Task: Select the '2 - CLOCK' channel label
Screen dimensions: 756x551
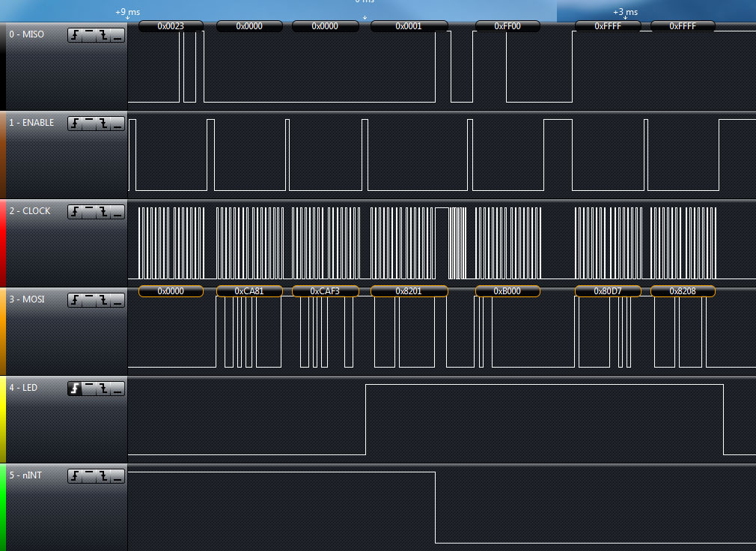Action: [30, 210]
